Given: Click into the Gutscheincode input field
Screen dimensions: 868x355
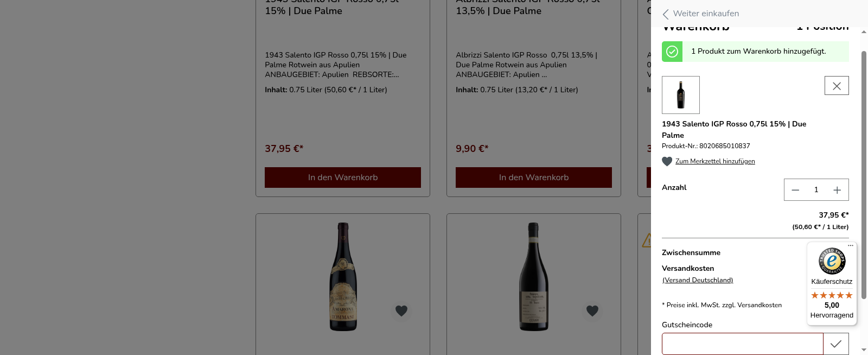Looking at the screenshot, I should click(x=743, y=344).
